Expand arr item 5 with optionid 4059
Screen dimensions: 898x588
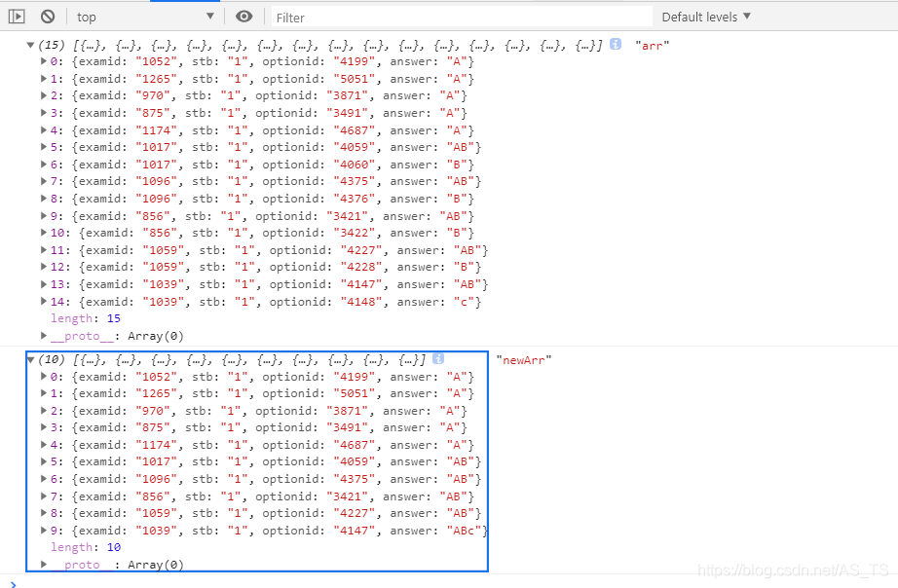(44, 147)
